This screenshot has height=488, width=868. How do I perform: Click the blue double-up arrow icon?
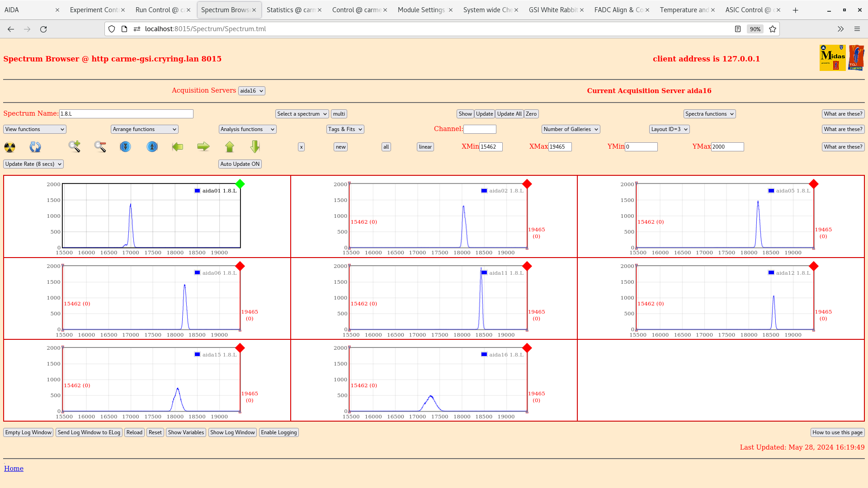(152, 147)
